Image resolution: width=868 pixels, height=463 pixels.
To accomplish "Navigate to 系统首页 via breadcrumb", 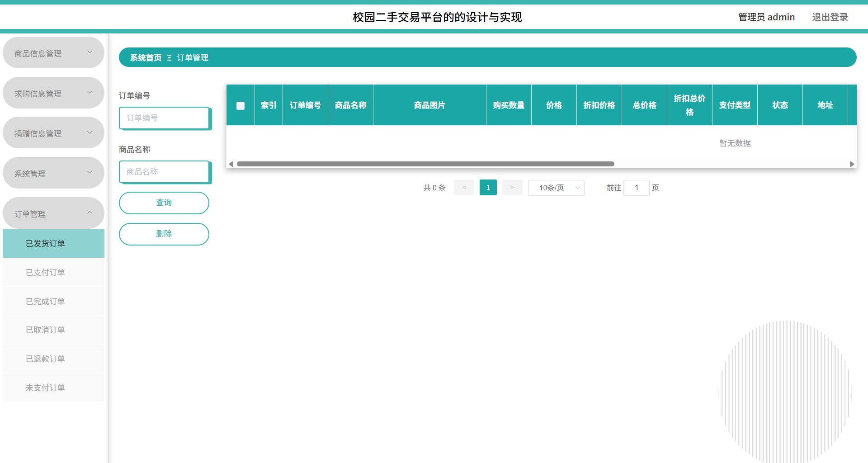I will coord(145,57).
